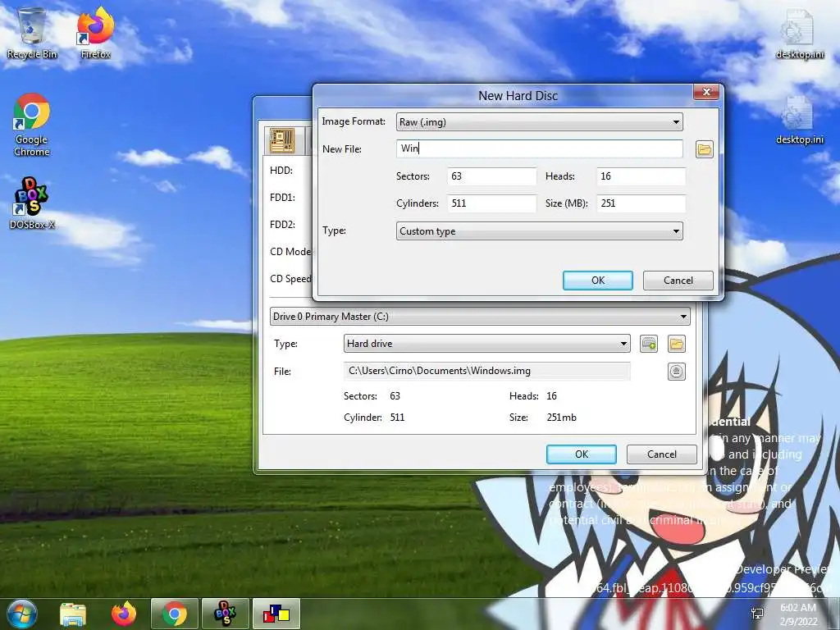The height and width of the screenshot is (630, 840).
Task: Edit the Sectors field in New Hard Disc
Action: click(x=491, y=176)
